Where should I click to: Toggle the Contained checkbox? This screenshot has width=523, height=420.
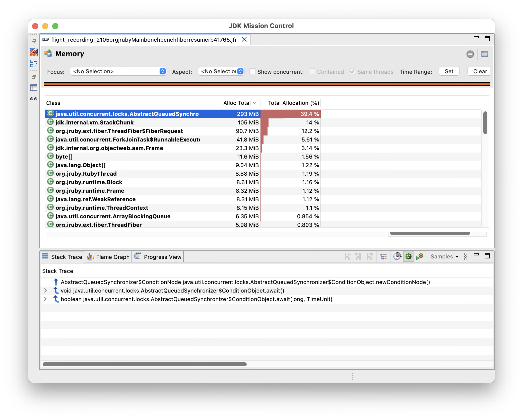(x=312, y=72)
